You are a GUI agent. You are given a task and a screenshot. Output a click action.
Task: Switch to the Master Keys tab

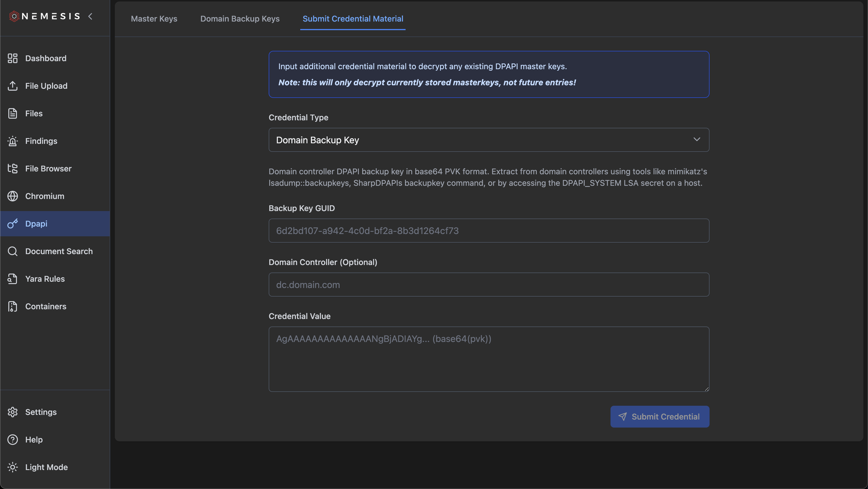coord(154,19)
